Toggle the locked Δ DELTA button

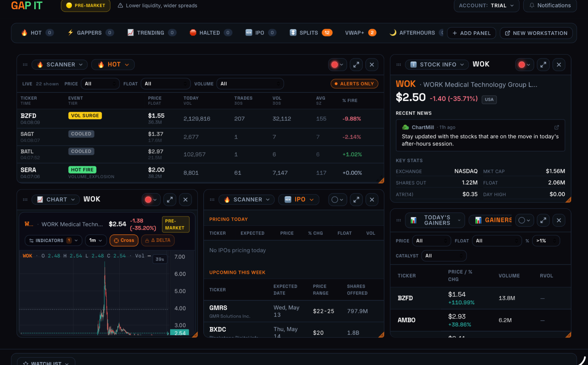(158, 240)
